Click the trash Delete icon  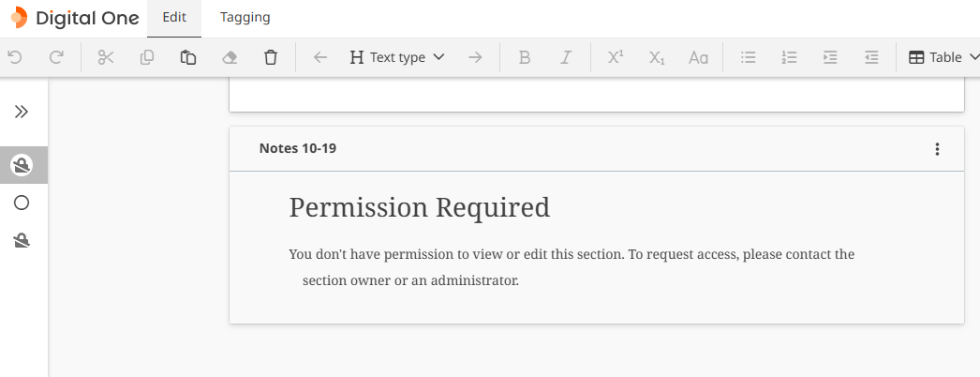(x=271, y=57)
